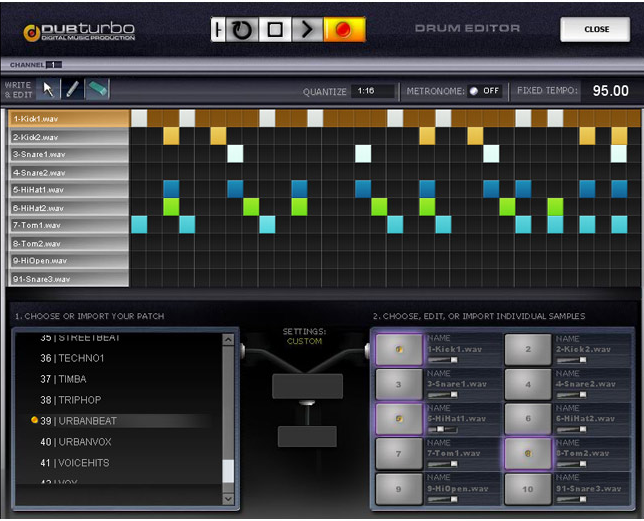Select the 91-Snare3.wav track row

coord(69,279)
